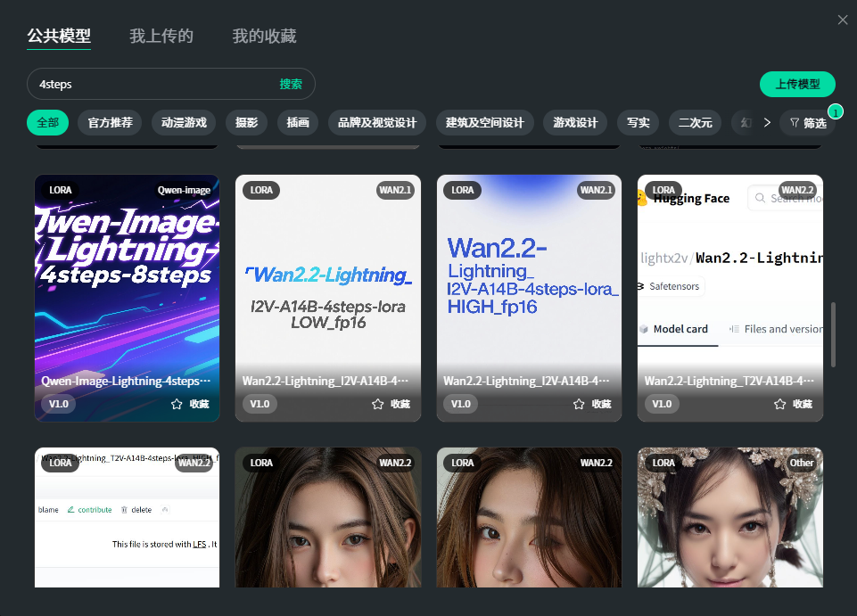Image resolution: width=857 pixels, height=616 pixels.
Task: Select the 插画 category chip
Action: click(298, 122)
